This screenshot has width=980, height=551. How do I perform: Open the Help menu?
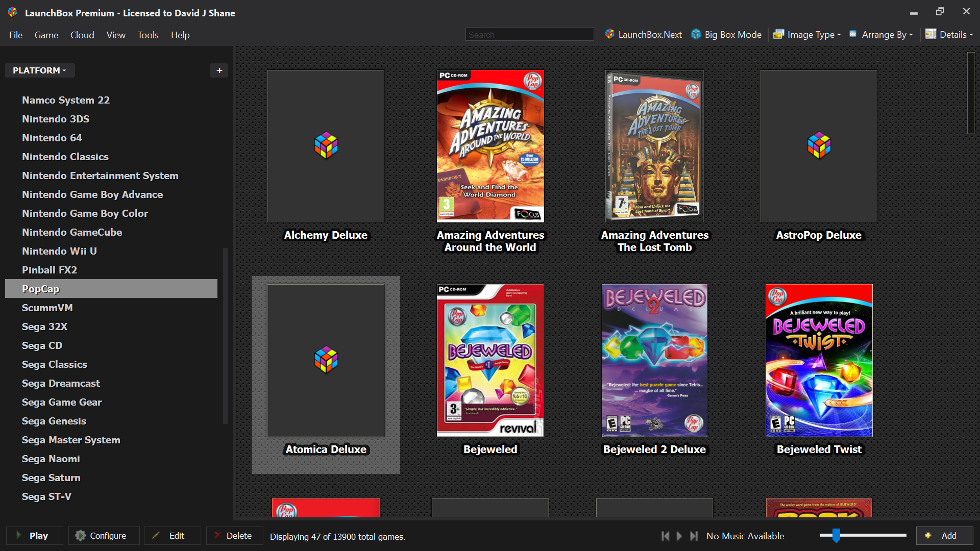click(x=180, y=35)
